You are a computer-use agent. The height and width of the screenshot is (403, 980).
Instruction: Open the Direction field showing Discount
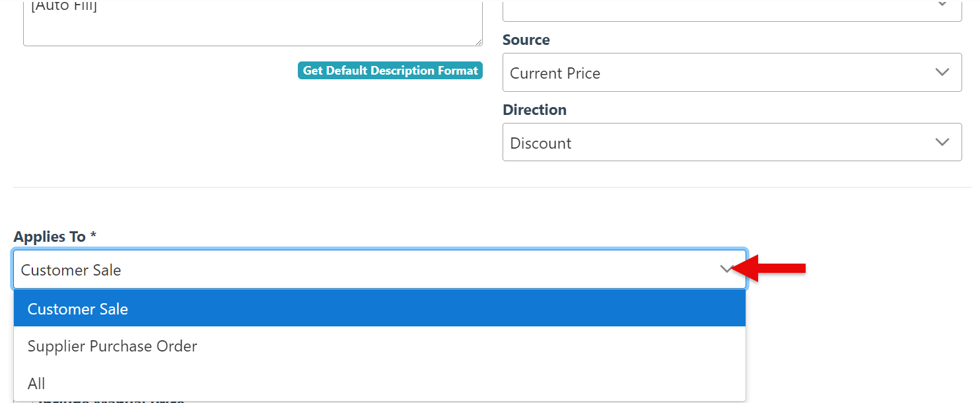point(732,142)
